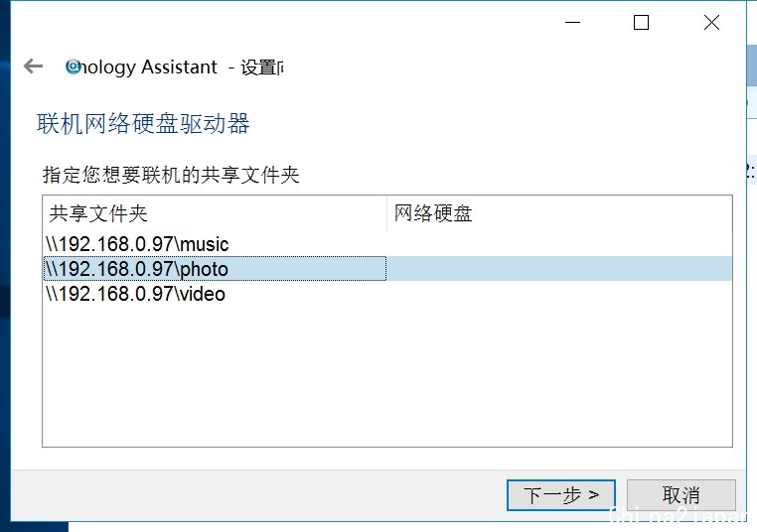Maximize the setup wizard window
This screenshot has width=757, height=532.
641,22
